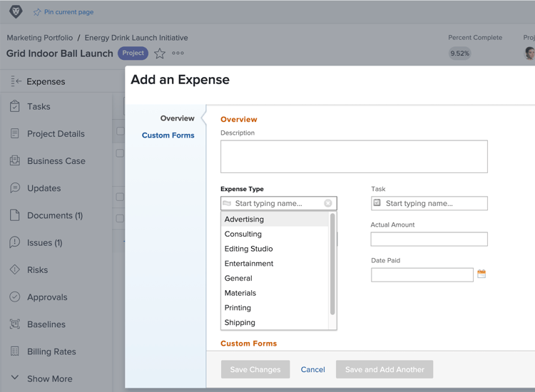Viewport: 535px width, 392px height.
Task: Choose Advertising from expense type list
Action: (x=275, y=220)
